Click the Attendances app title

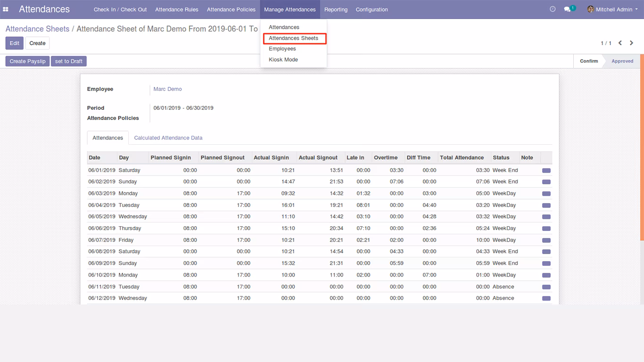tap(44, 9)
